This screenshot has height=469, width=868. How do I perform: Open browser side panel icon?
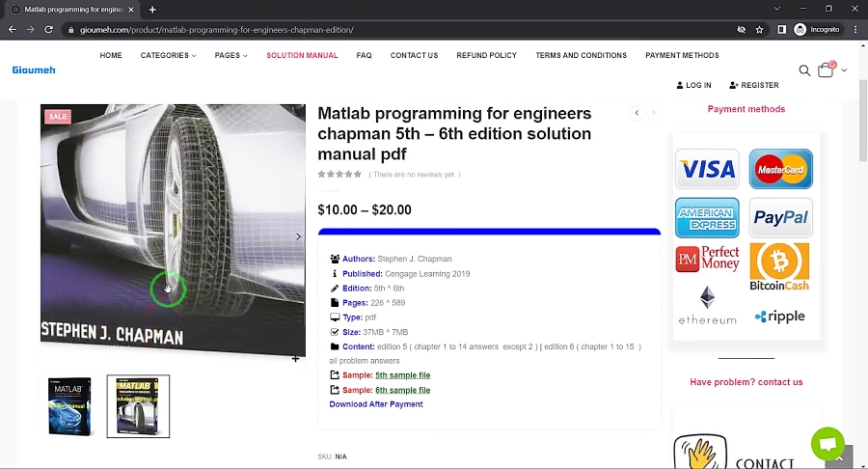(781, 29)
